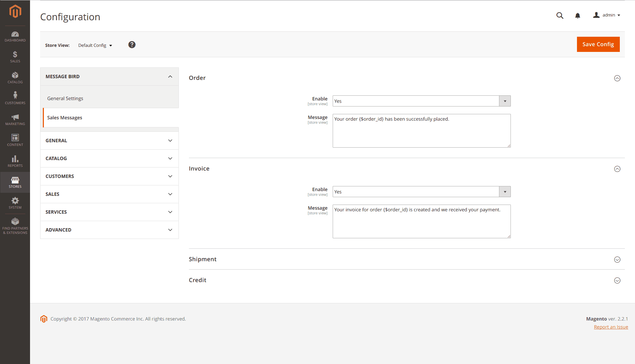Open the Dashboard section
This screenshot has width=635, height=364.
point(15,36)
